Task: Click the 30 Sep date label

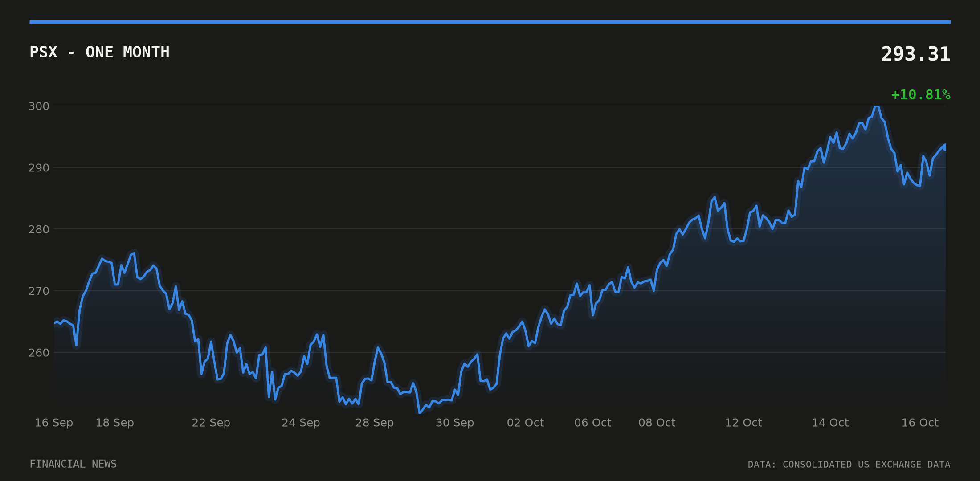Action: pos(455,423)
